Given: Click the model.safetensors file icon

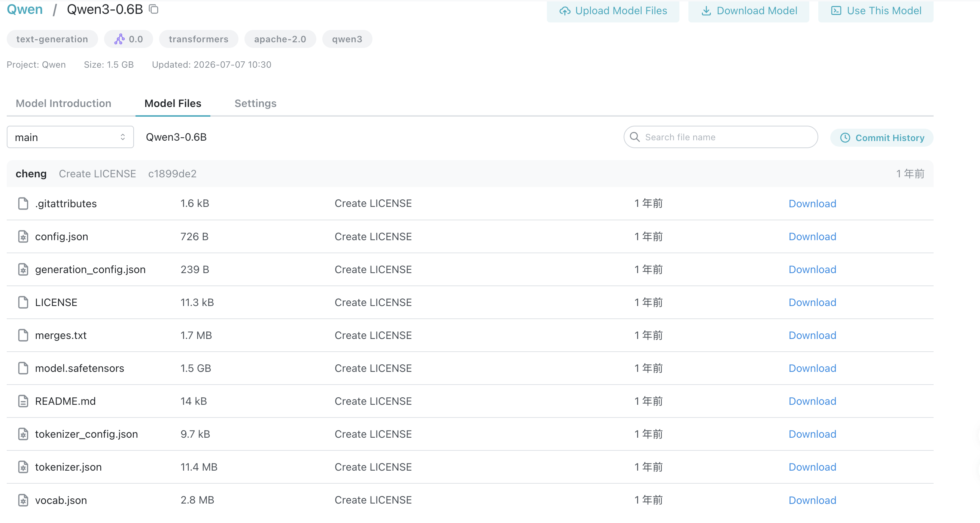Looking at the screenshot, I should tap(23, 368).
